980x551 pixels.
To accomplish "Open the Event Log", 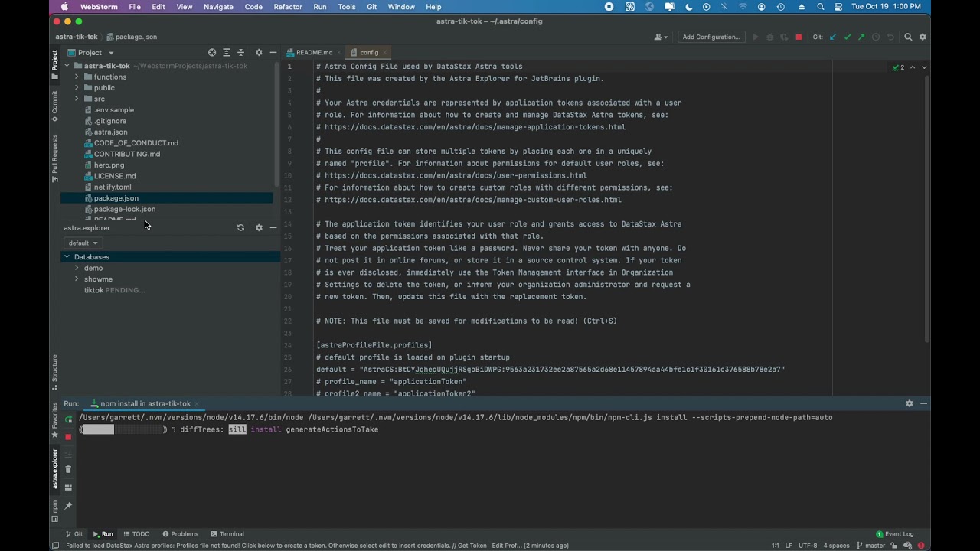I will click(895, 534).
